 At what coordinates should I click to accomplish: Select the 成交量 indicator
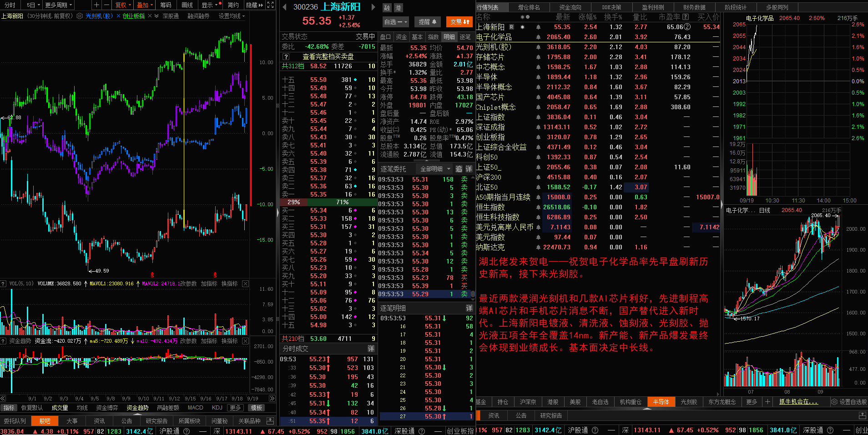coord(60,408)
